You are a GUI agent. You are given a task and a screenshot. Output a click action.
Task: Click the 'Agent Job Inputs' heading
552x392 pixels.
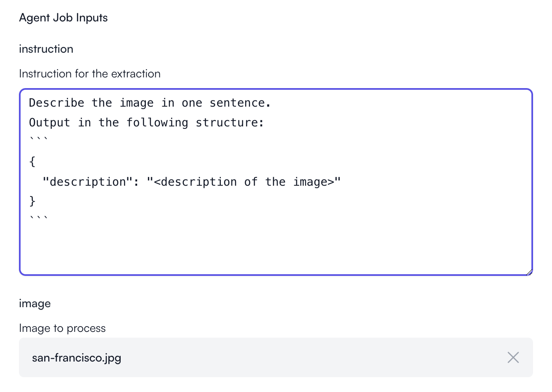(x=63, y=18)
